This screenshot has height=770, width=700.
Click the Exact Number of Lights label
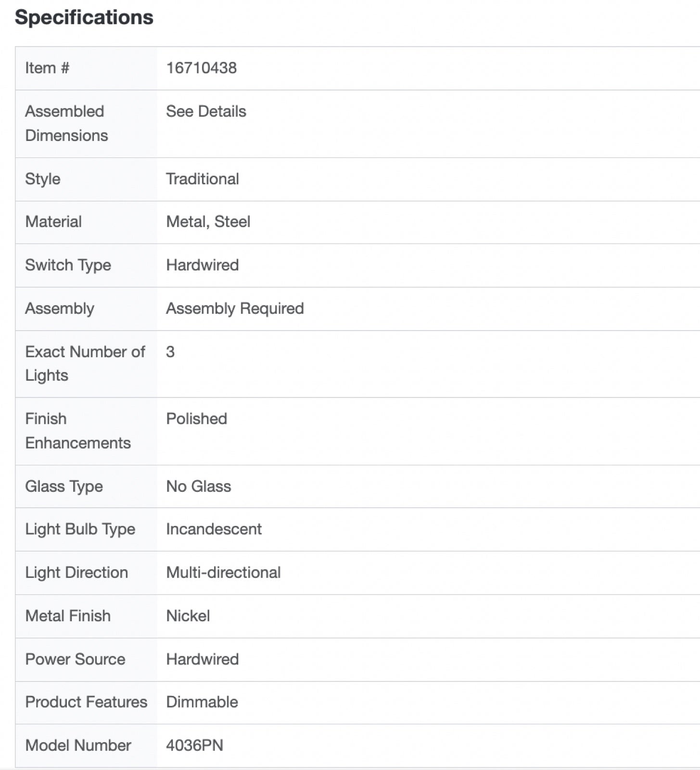[85, 363]
